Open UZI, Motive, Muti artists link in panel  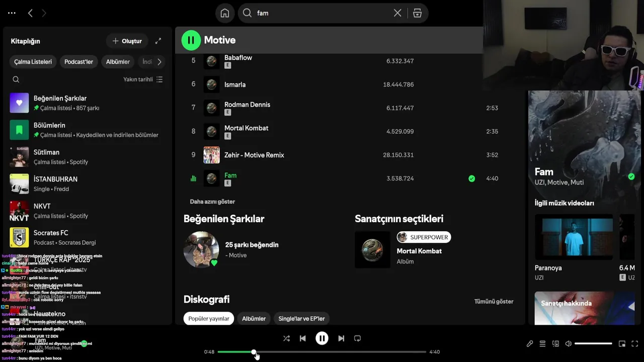(559, 183)
